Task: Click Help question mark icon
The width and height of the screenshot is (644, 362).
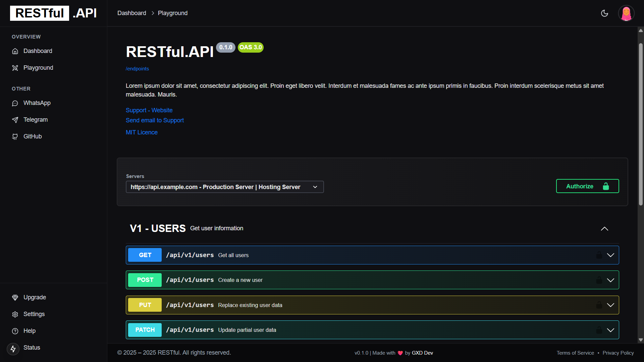Action: click(15, 331)
